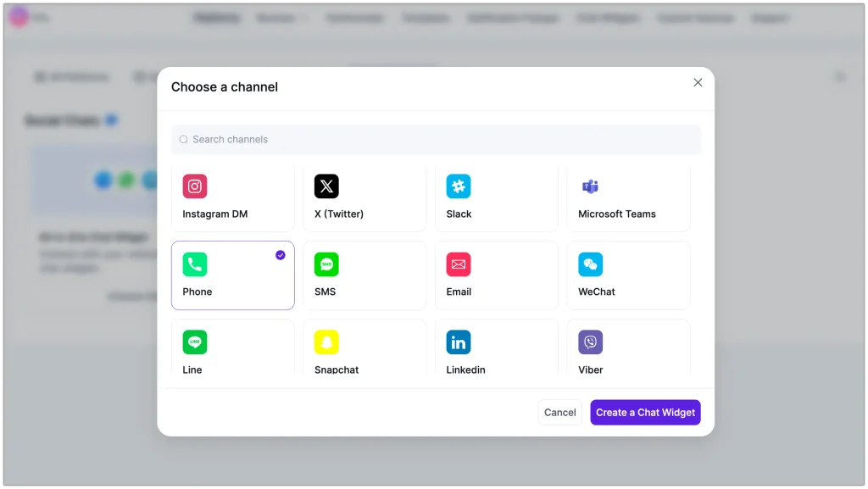Viewport: 868px width, 489px height.
Task: Click the "Snapchat" label text
Action: coord(337,370)
